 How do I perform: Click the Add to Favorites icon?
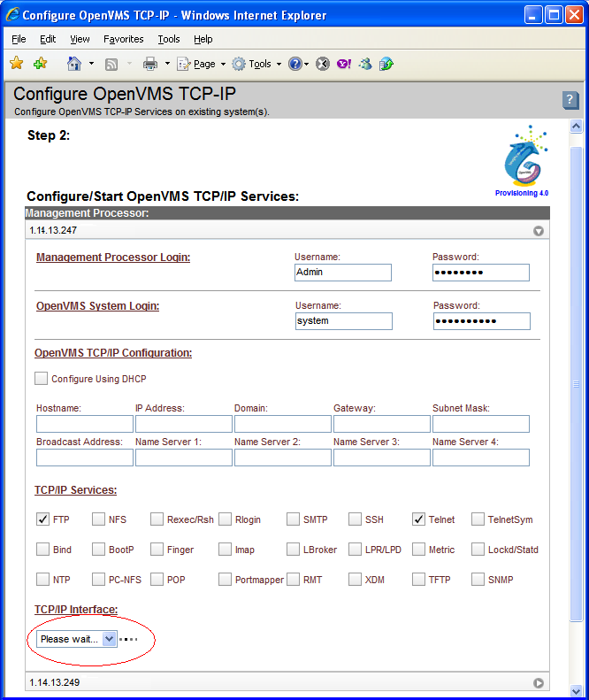(x=40, y=64)
